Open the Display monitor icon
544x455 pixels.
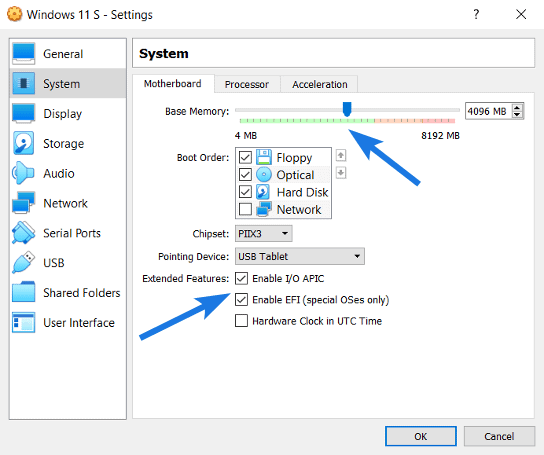click(x=24, y=113)
